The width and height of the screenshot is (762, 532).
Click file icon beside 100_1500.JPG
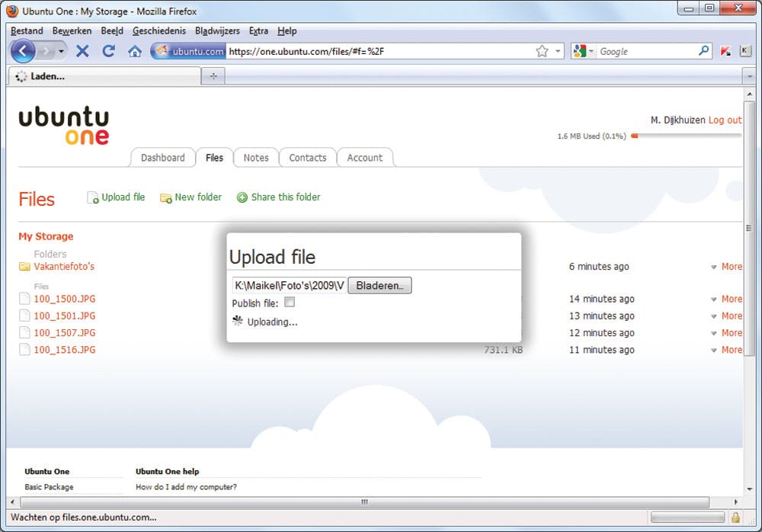click(x=24, y=299)
